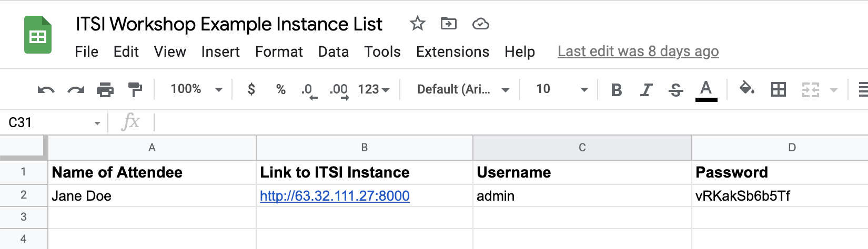The width and height of the screenshot is (868, 249).
Task: Click the merge cells icon
Action: 810,90
